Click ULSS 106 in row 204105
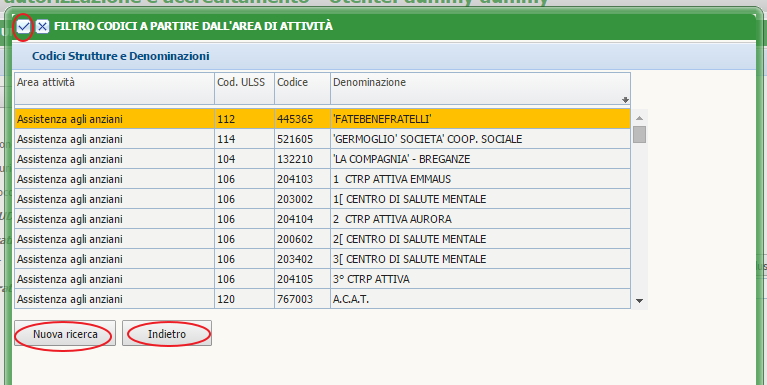The image size is (767, 385). pyautogui.click(x=245, y=279)
